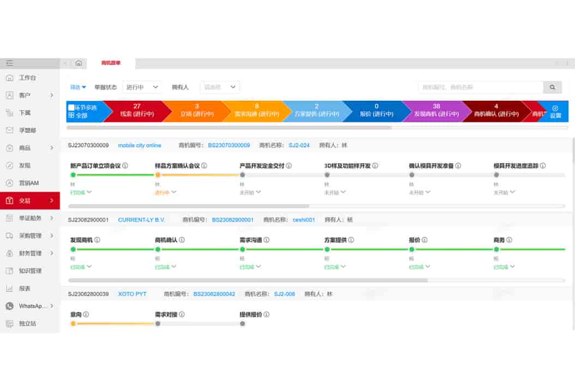
Task: Open WhatsApp from the sidebar
Action: [x=33, y=306]
